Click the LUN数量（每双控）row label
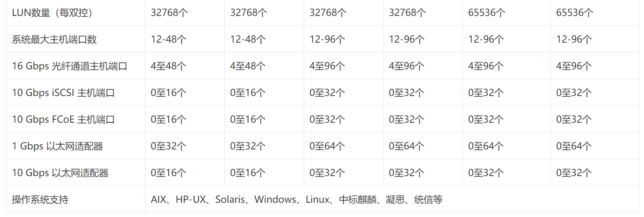The height and width of the screenshot is (217, 644). (52, 12)
